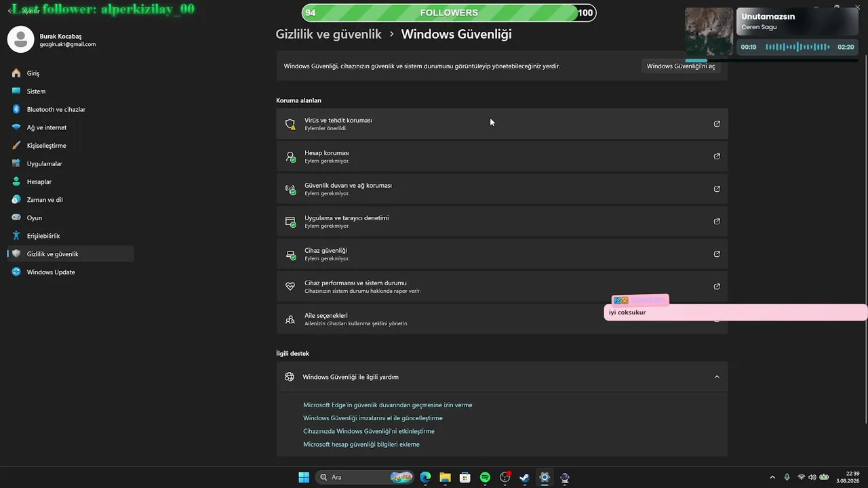The image size is (868, 488).
Task: Open Microsoft hesap güvenliği bilgileri ekleme link
Action: point(361,445)
